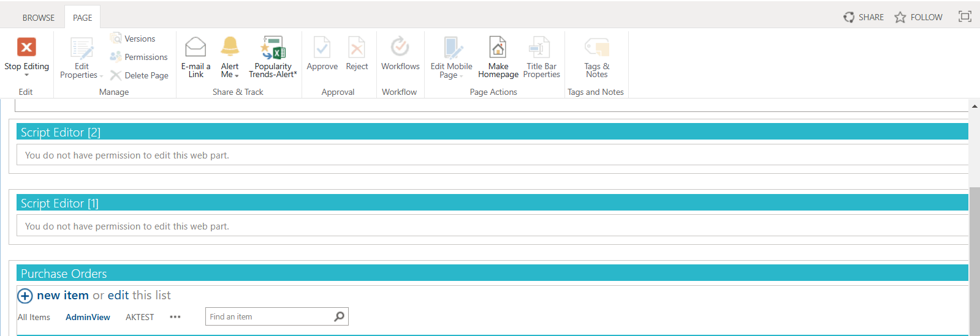The width and height of the screenshot is (980, 336).
Task: Switch to the BROWSE tab
Action: (39, 18)
